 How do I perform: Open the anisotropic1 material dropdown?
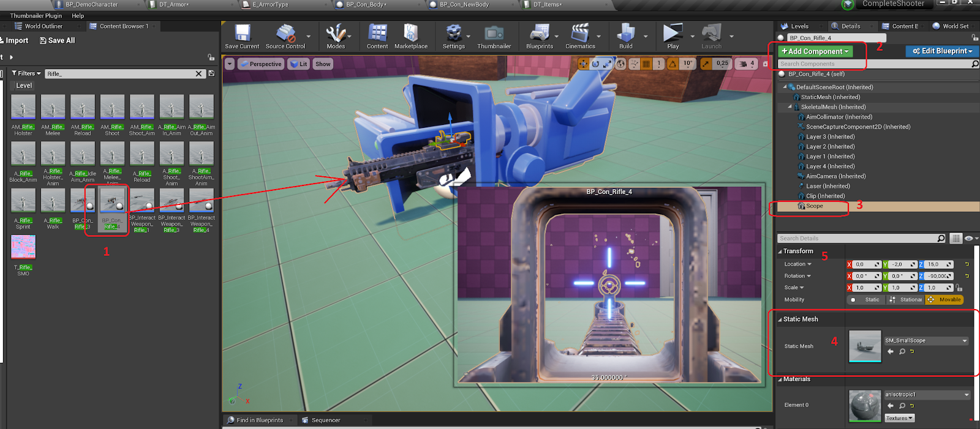[927, 395]
